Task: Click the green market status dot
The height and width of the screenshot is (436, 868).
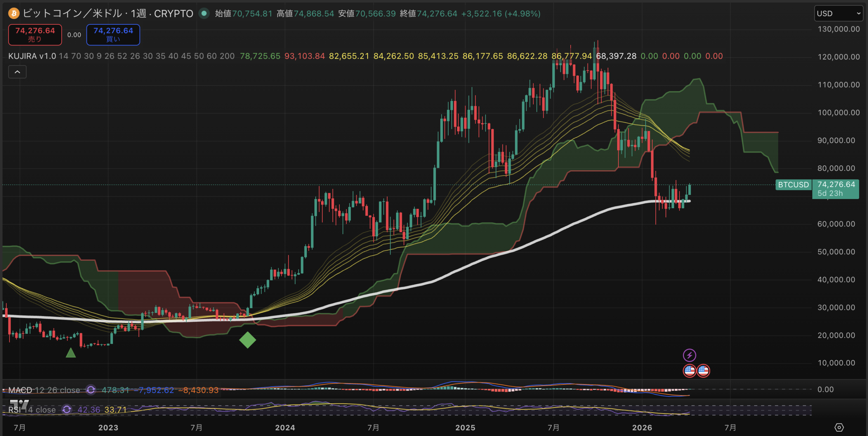Action: coord(204,14)
